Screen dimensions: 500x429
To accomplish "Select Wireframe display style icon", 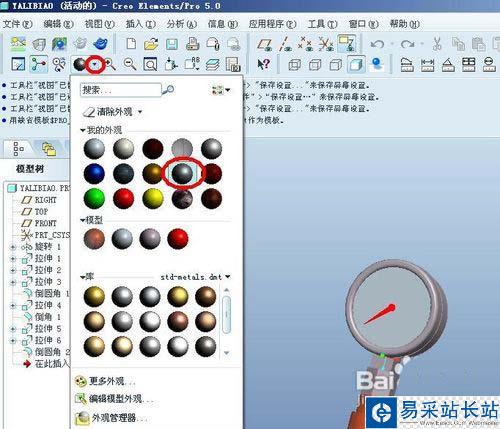I will click(294, 64).
